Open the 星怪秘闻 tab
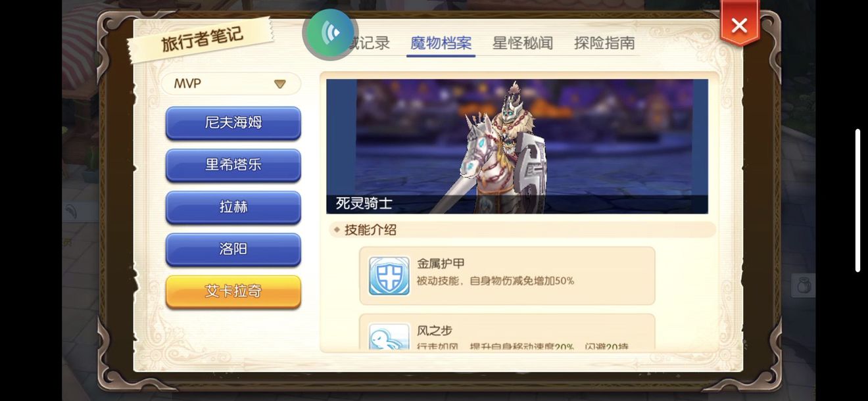The image size is (868, 401). [x=523, y=43]
